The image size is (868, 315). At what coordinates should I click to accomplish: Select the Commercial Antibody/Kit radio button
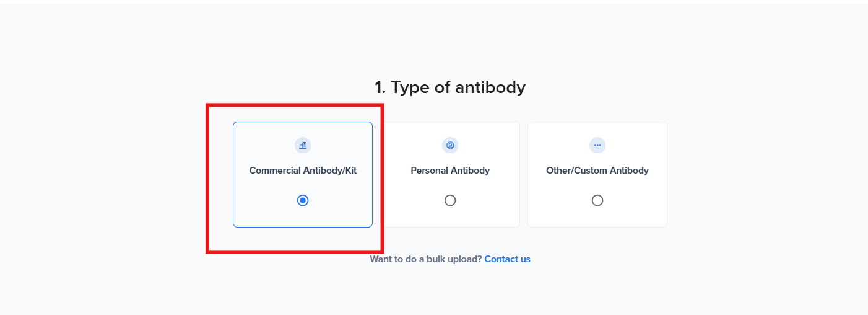303,200
